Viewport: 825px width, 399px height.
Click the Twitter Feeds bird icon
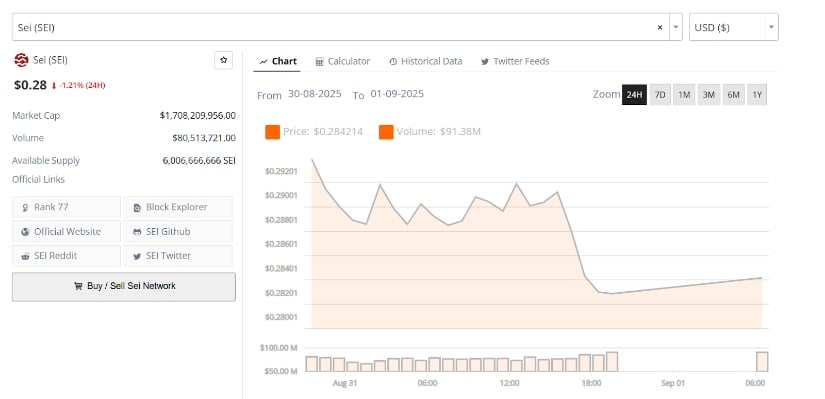coord(485,62)
